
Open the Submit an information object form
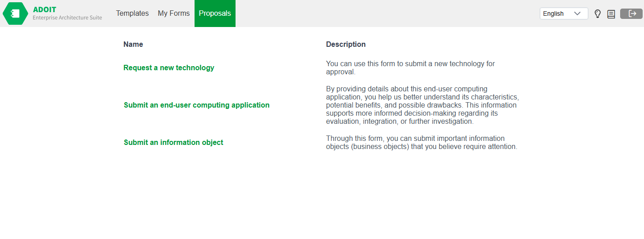click(173, 143)
